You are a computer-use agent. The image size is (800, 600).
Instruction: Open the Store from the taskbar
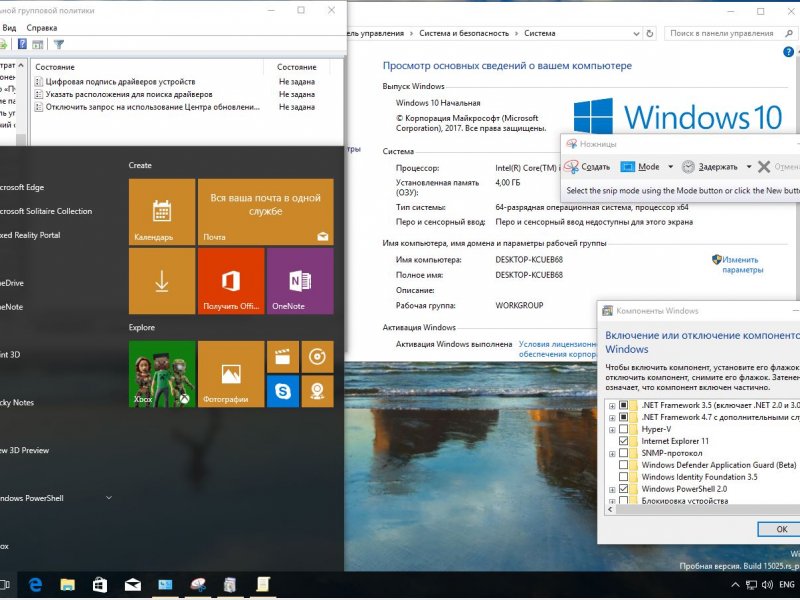(x=100, y=585)
